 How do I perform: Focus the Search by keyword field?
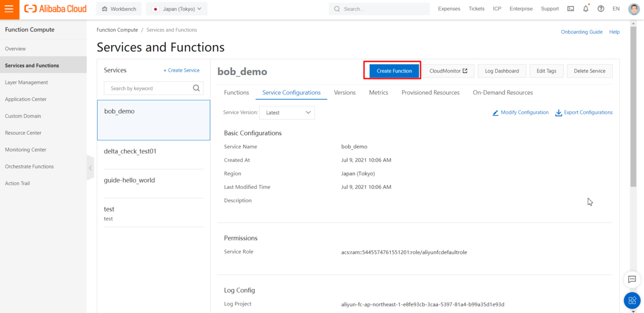tap(153, 88)
